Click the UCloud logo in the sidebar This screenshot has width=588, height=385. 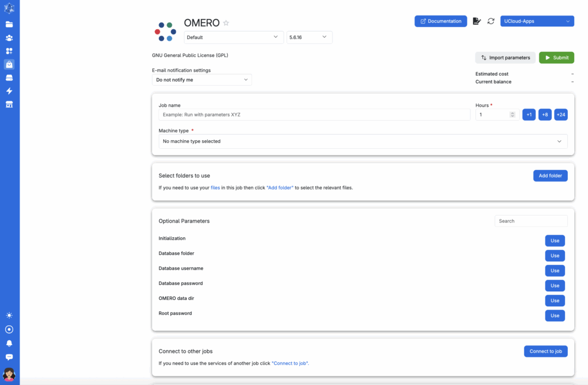tap(9, 8)
